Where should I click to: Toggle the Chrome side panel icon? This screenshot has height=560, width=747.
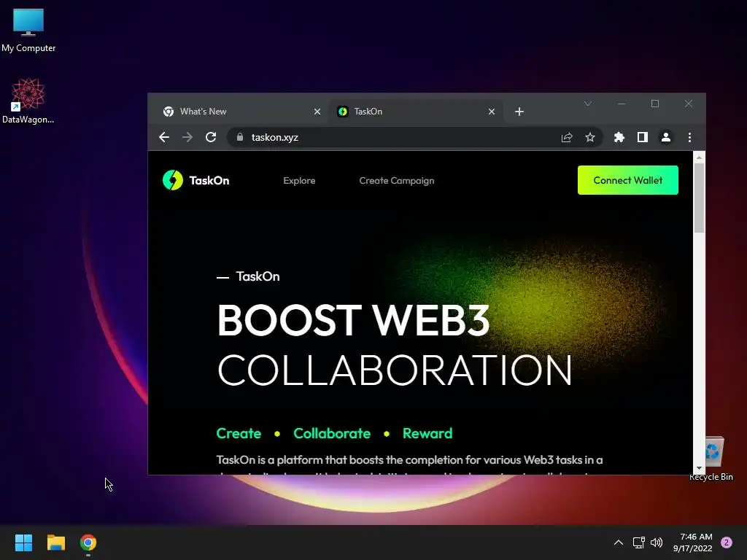[642, 138]
